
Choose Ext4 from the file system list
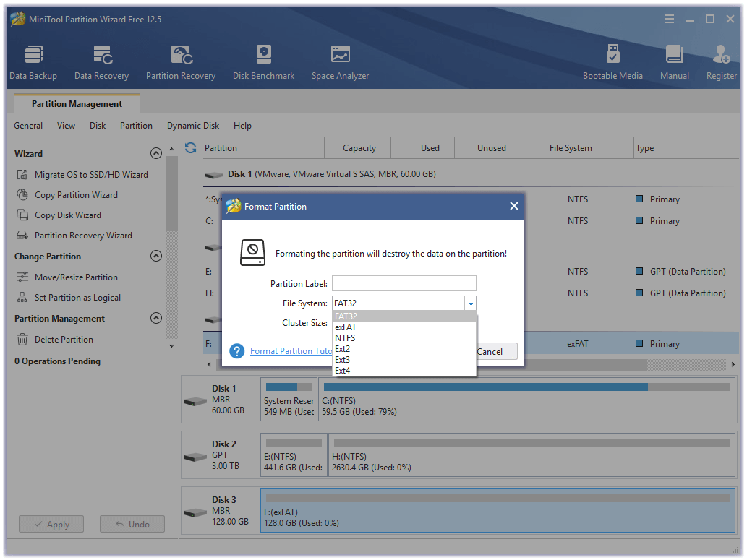(x=404, y=371)
